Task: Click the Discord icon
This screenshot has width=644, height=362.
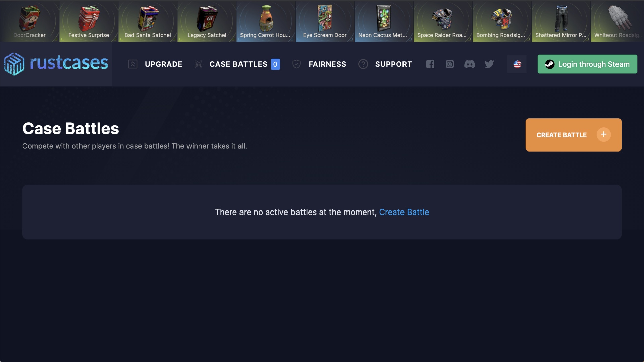Action: pyautogui.click(x=470, y=64)
